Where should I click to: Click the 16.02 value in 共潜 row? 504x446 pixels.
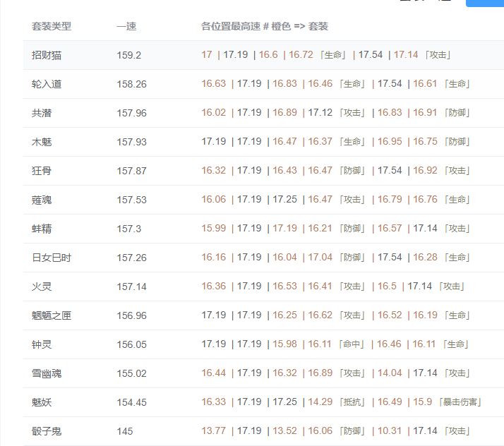213,112
